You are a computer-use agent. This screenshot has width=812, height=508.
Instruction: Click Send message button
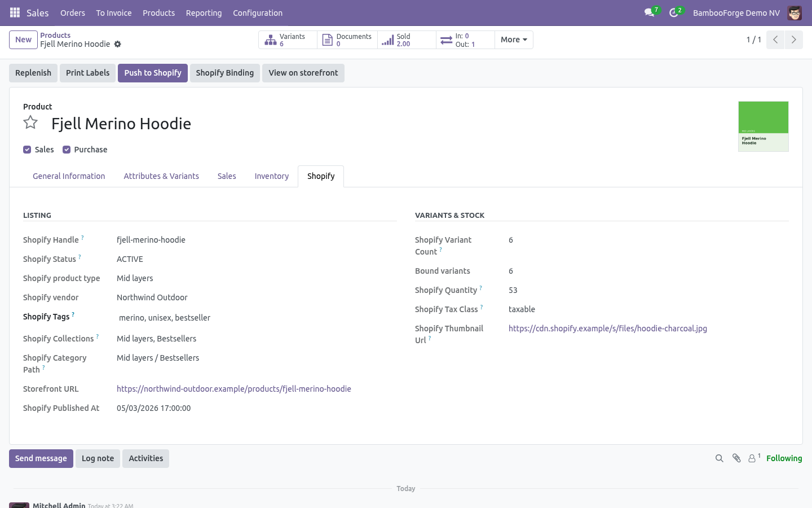(41, 458)
